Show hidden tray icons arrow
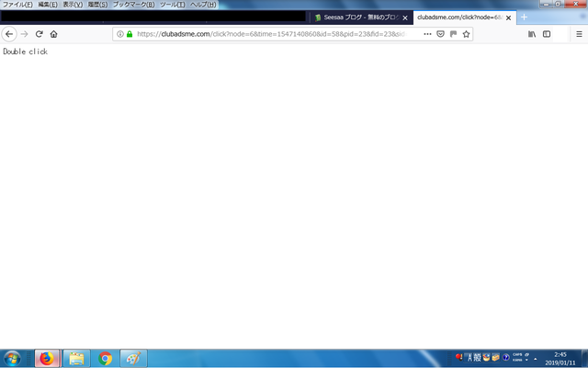The image size is (588, 368). point(535,359)
